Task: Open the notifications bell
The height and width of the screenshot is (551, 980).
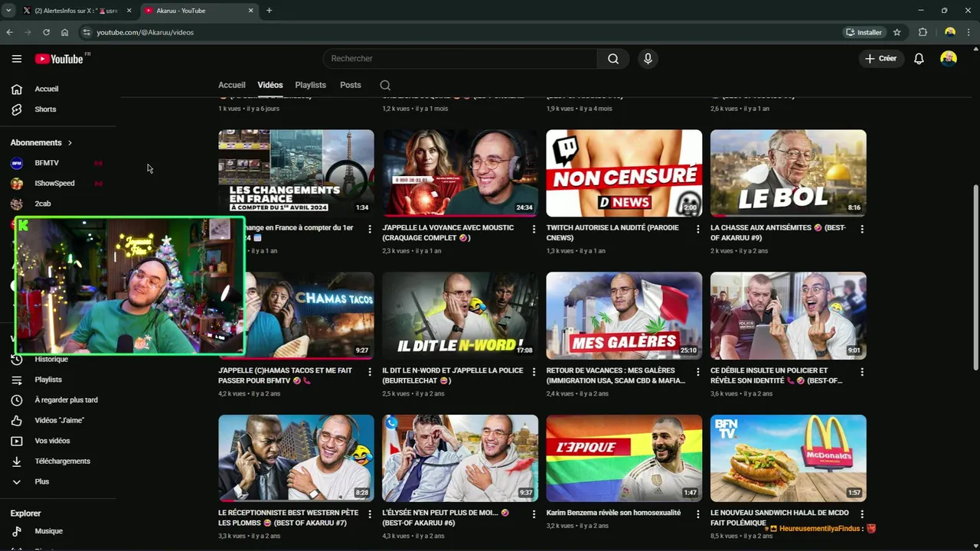Action: (919, 59)
